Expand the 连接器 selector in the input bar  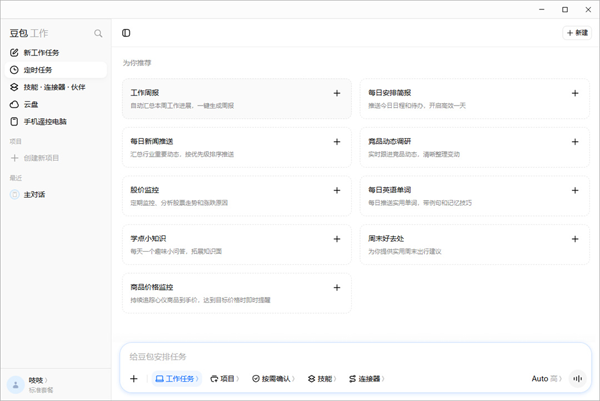tap(367, 378)
